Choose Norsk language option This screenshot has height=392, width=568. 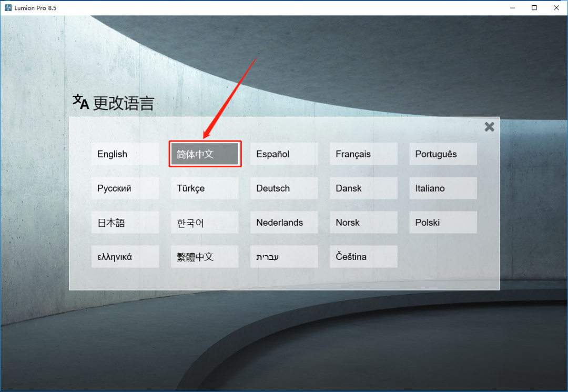tap(363, 223)
